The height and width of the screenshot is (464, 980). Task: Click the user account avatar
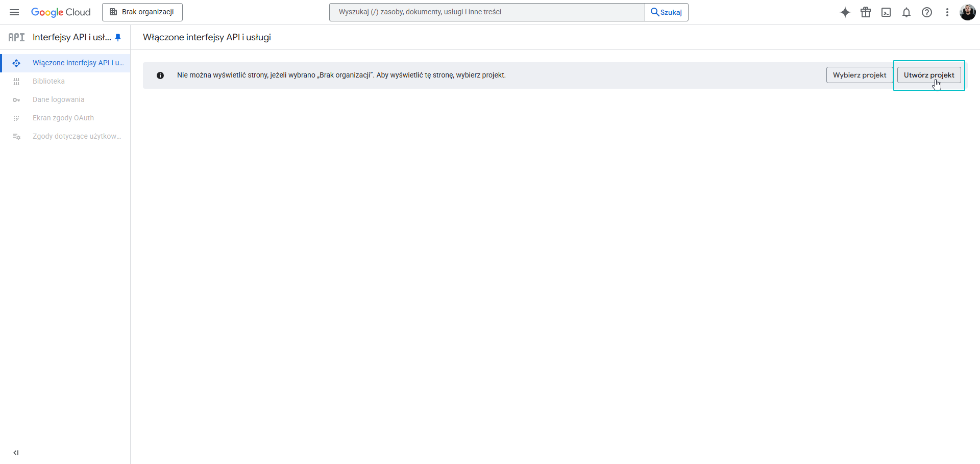967,12
